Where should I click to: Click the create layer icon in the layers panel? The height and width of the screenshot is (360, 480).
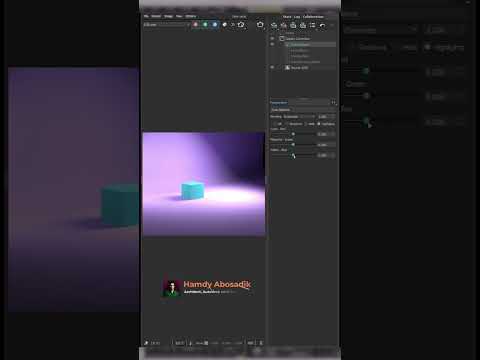tap(274, 25)
